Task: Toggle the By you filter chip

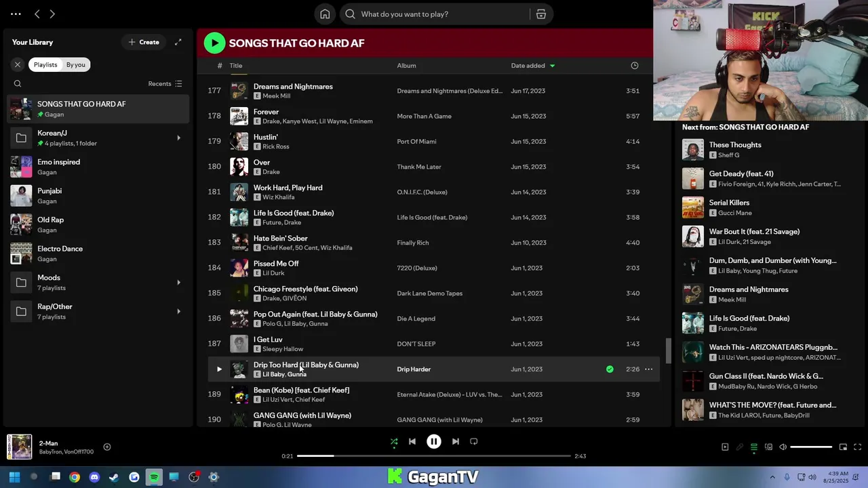Action: pyautogui.click(x=76, y=64)
